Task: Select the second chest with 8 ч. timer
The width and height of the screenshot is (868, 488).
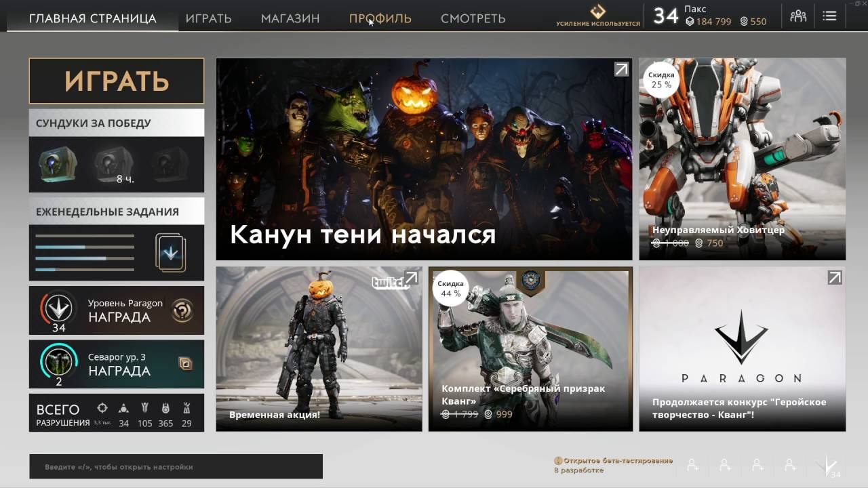Action: coord(113,165)
